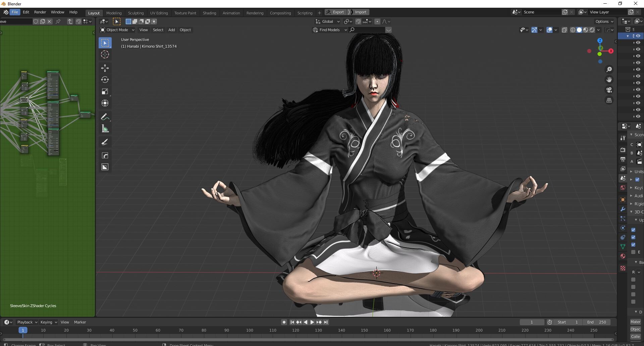Open the Object properties orange square tab
Image resolution: width=644 pixels, height=346 pixels.
click(623, 200)
